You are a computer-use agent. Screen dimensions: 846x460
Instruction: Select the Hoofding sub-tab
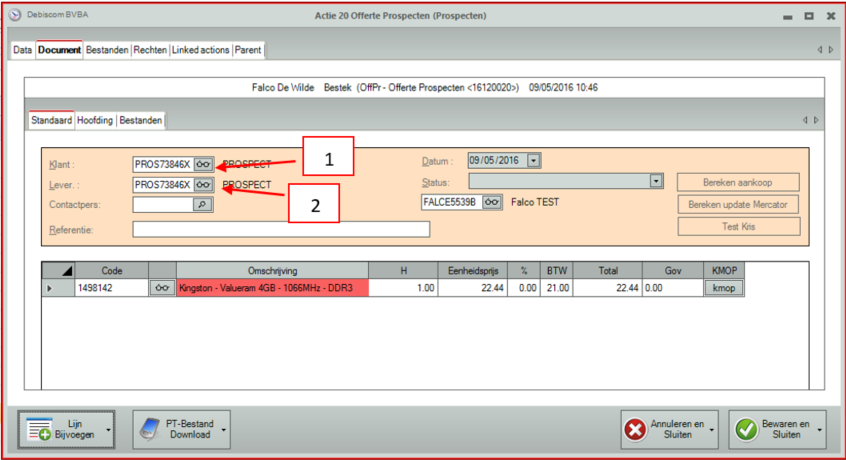pyautogui.click(x=96, y=120)
